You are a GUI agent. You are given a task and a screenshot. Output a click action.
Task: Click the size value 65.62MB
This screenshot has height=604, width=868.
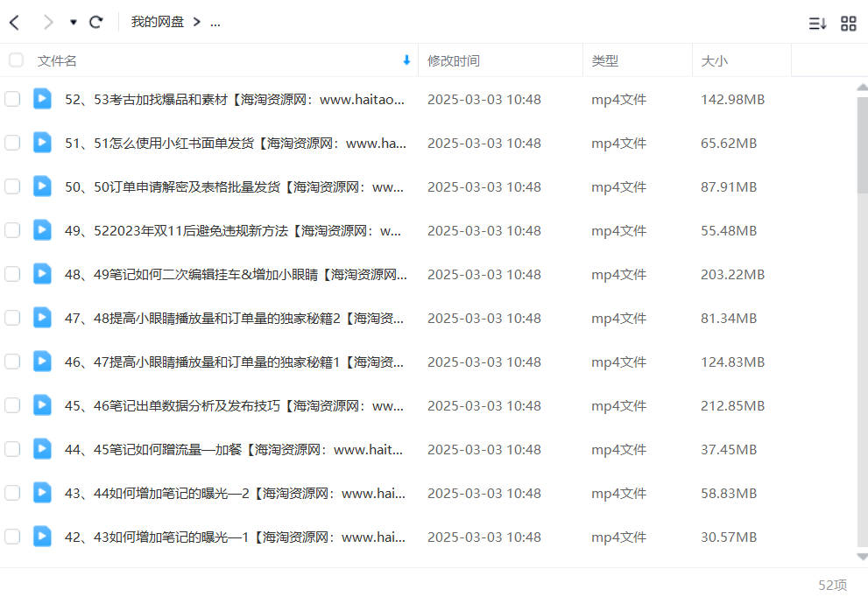[729, 144]
